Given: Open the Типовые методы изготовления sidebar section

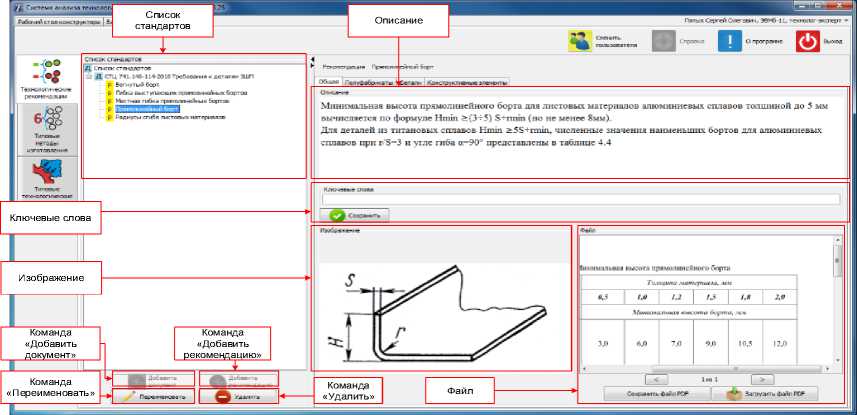Looking at the screenshot, I should click(x=45, y=126).
